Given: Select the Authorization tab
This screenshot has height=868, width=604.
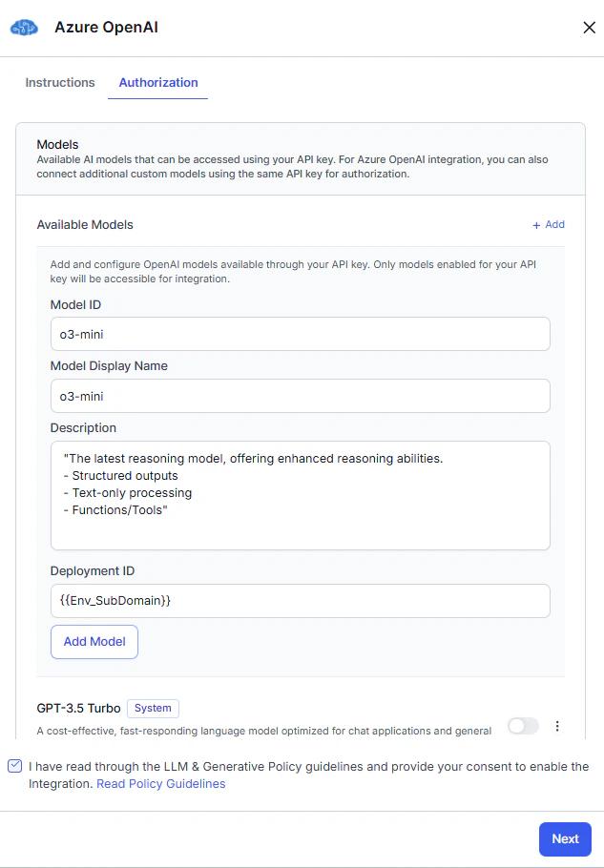Looking at the screenshot, I should pos(157,83).
